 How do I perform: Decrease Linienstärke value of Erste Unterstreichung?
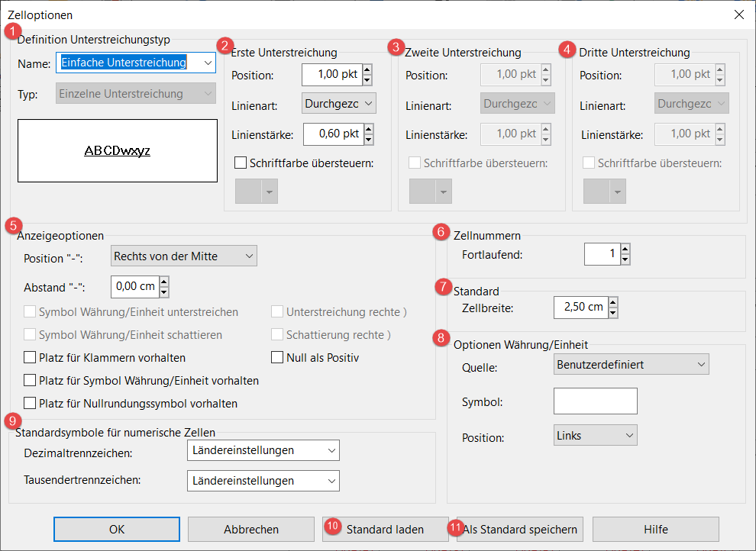(x=367, y=140)
